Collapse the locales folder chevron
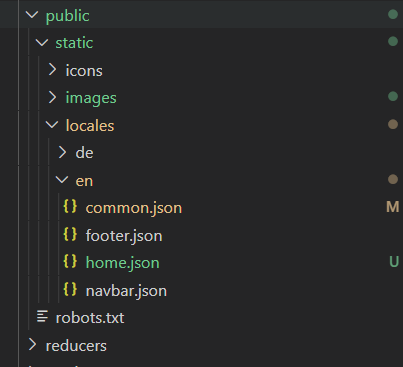Screen dimensions: 403x367 point(52,125)
